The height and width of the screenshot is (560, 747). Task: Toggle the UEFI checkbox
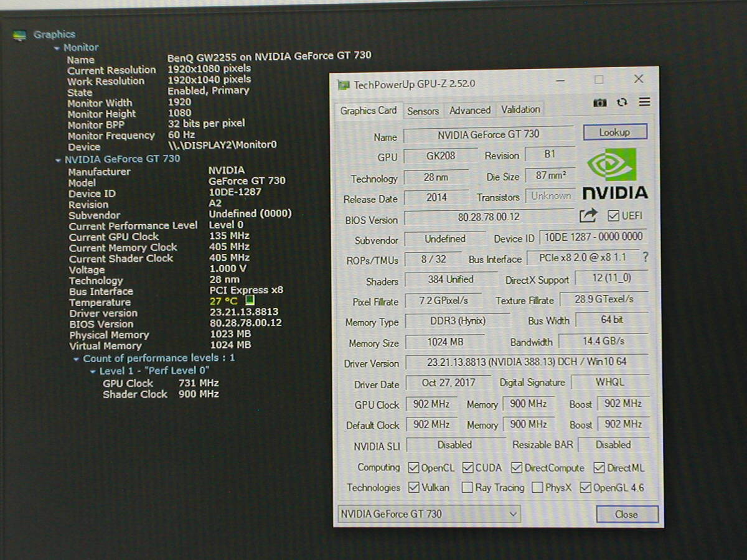click(x=613, y=216)
